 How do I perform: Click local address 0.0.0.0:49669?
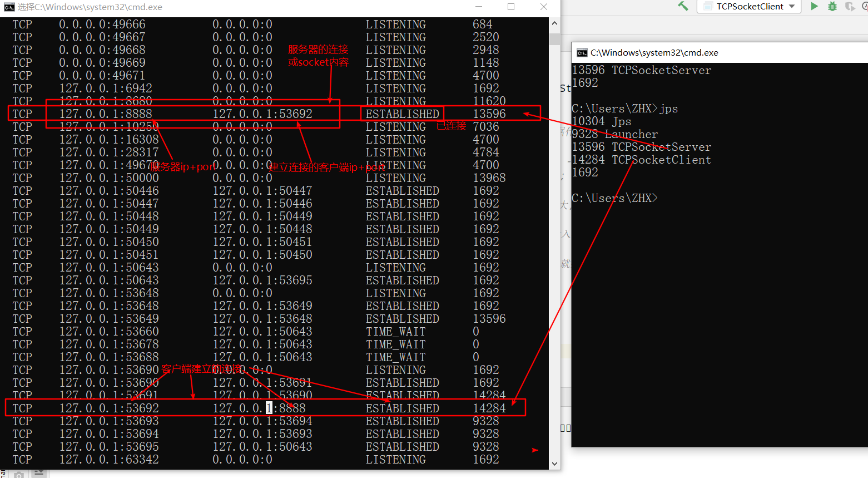point(102,63)
